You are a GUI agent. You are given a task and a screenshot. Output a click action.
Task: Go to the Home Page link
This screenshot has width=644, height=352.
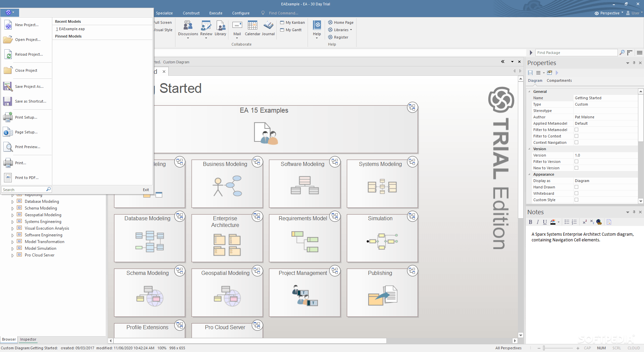point(341,22)
